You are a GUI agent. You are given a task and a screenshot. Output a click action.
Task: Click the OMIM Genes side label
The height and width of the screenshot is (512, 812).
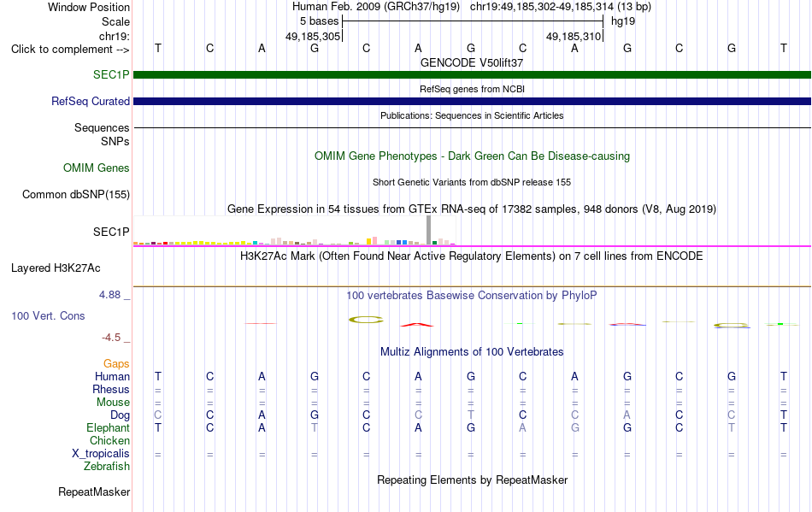(x=97, y=168)
